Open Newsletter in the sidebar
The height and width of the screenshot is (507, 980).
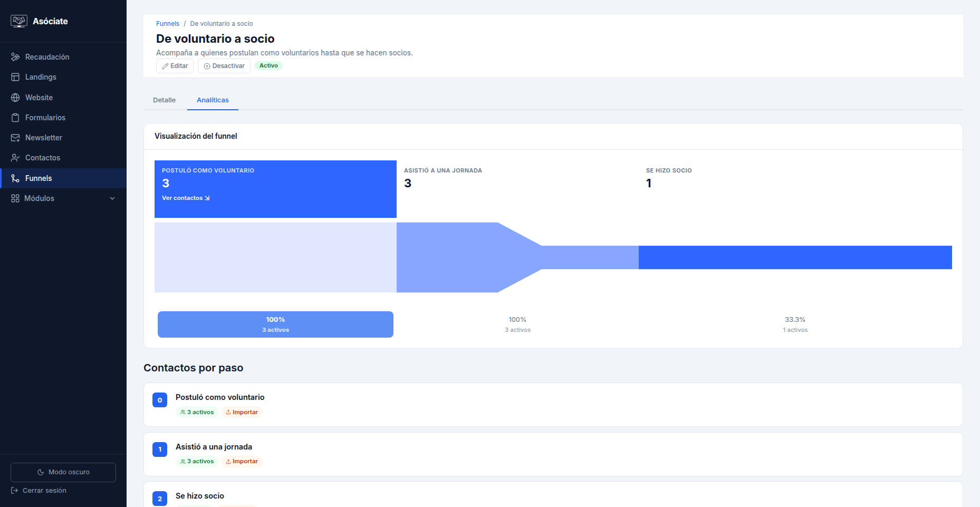pyautogui.click(x=63, y=138)
